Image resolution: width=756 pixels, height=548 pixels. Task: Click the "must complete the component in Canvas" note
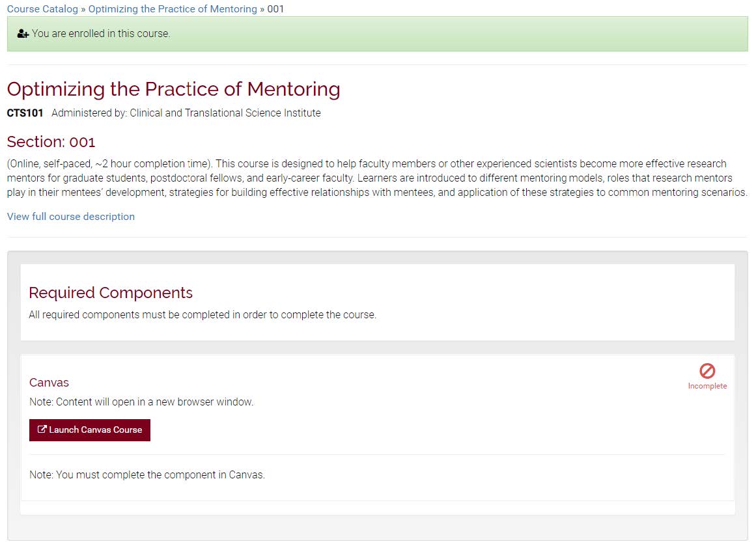tap(147, 475)
